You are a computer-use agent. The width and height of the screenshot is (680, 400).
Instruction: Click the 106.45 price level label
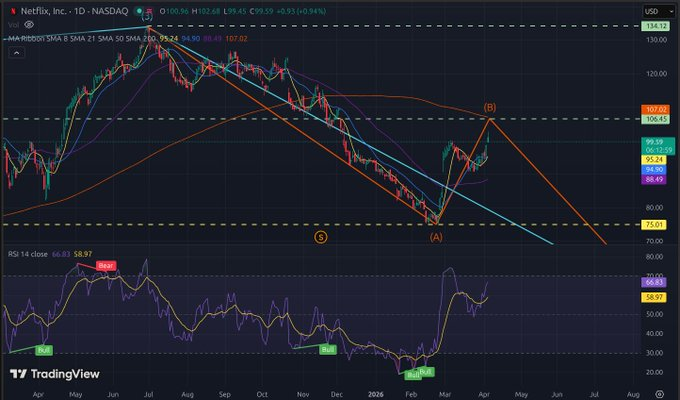pos(656,119)
